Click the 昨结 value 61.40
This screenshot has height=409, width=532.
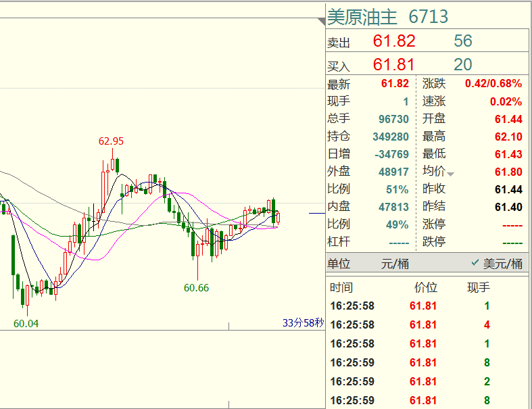[508, 207]
